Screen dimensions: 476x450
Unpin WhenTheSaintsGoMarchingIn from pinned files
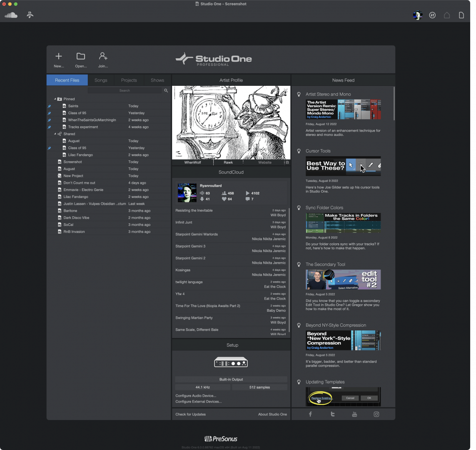tap(49, 120)
